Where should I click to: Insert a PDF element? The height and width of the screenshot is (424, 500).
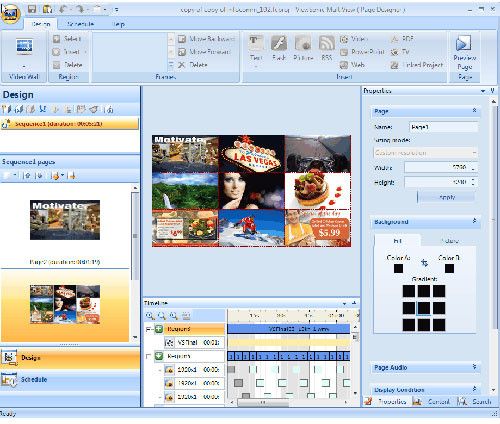[x=402, y=39]
